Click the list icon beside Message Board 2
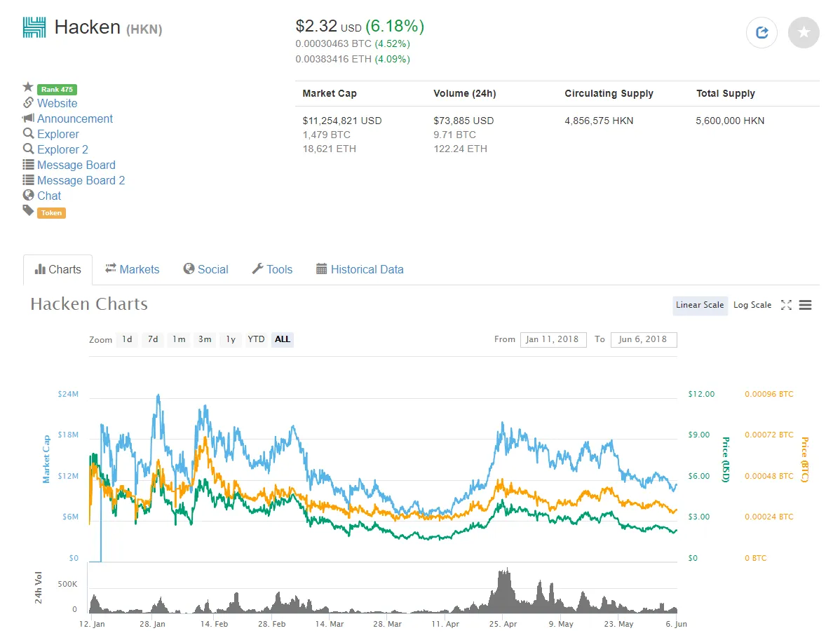 (28, 180)
